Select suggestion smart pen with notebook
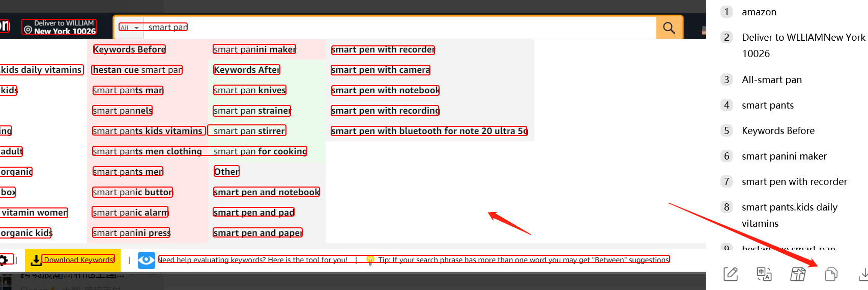 click(x=386, y=90)
